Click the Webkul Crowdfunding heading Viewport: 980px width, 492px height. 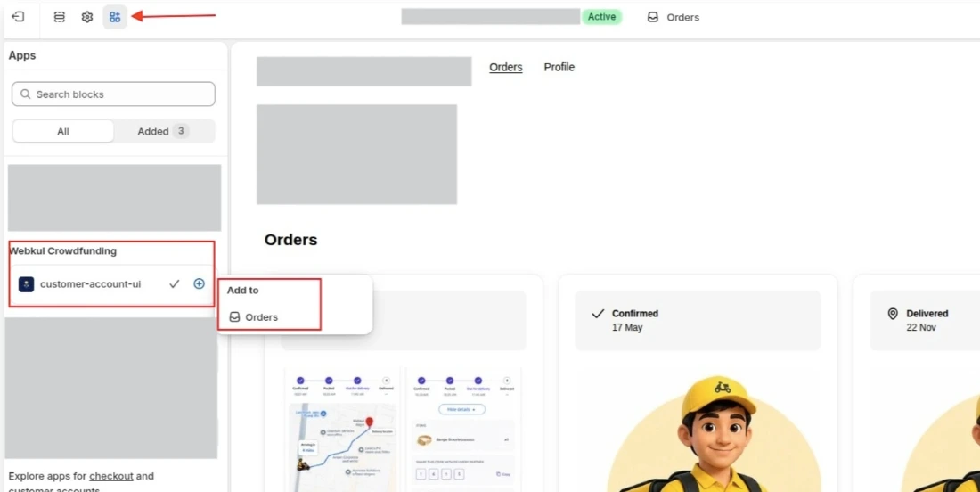click(x=62, y=250)
